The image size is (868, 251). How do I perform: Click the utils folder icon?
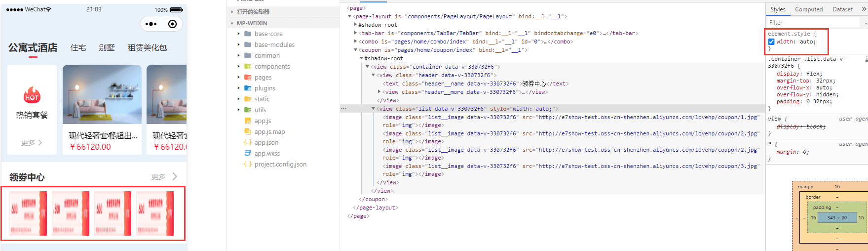tap(248, 110)
